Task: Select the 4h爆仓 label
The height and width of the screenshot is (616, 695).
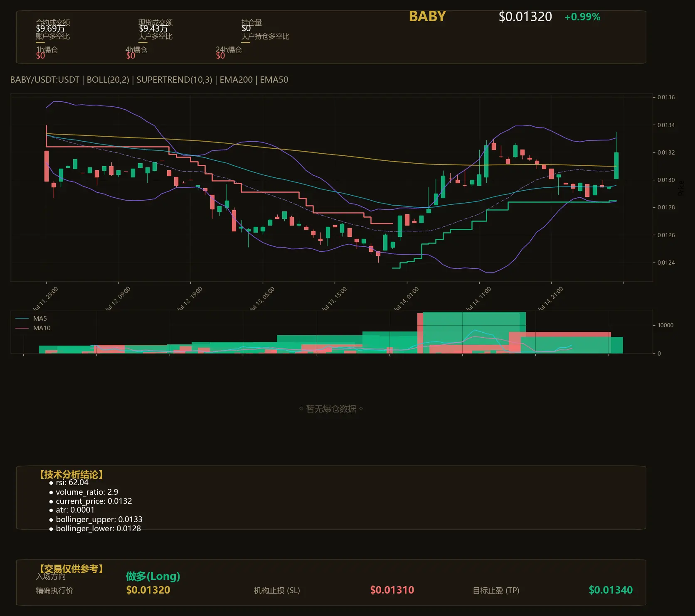Action: pos(136,50)
